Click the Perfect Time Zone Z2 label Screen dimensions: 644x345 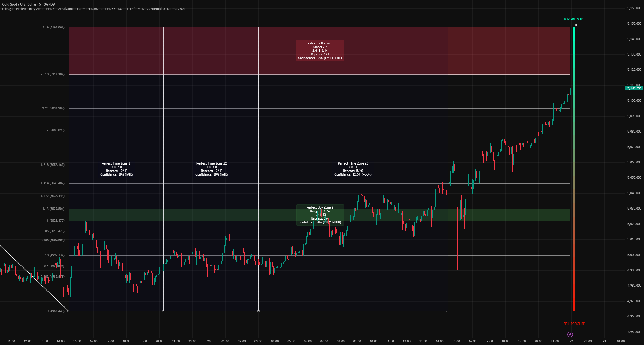212,169
